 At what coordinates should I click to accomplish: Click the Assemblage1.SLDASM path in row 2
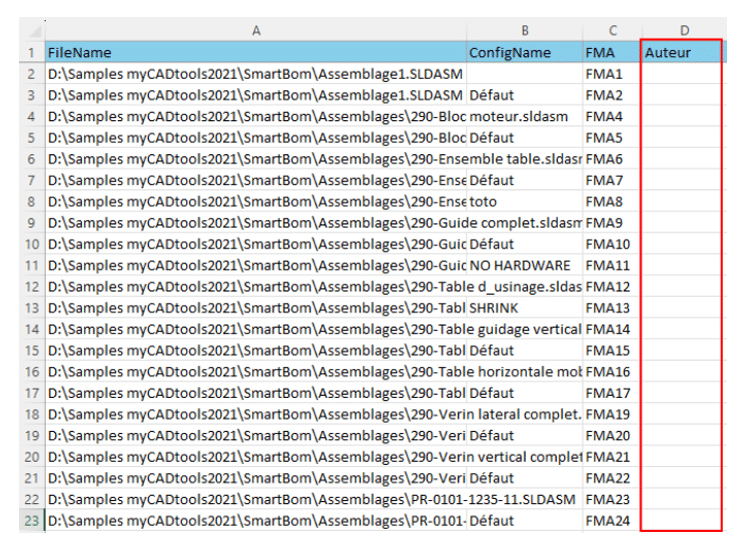pos(256,74)
